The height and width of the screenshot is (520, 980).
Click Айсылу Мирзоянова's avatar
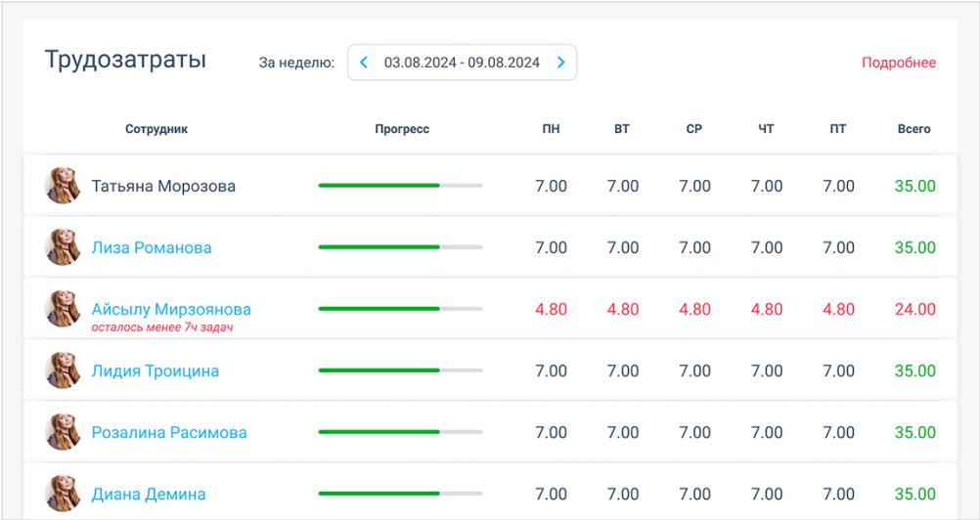click(63, 309)
